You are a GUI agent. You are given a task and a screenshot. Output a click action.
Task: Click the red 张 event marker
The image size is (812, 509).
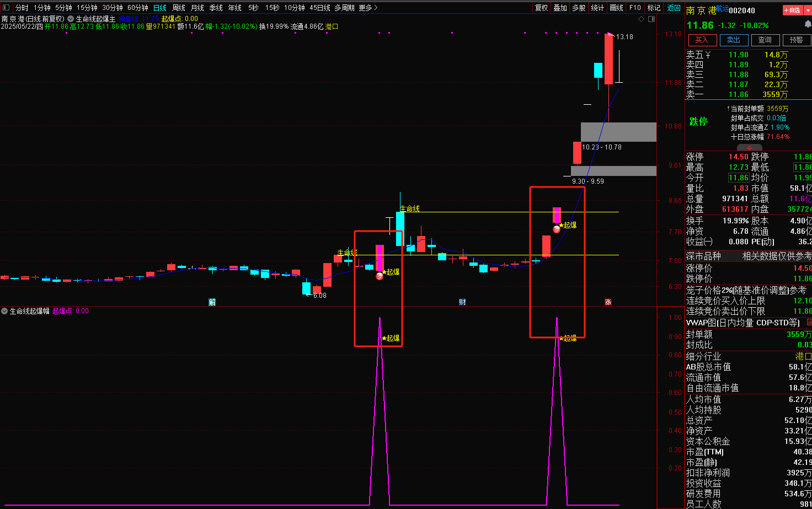[608, 302]
